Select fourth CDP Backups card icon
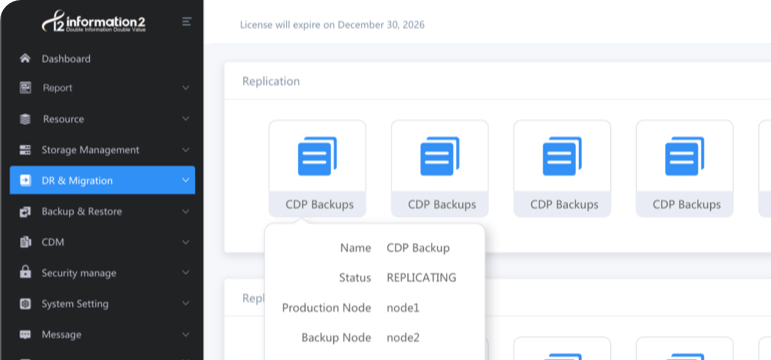The height and width of the screenshot is (360, 771). [684, 156]
